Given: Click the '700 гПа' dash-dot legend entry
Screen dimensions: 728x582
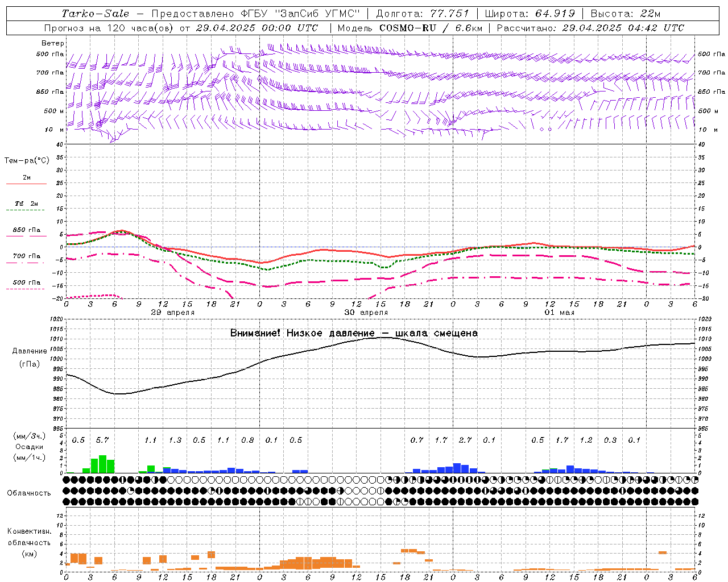Looking at the screenshot, I should pyautogui.click(x=27, y=256).
